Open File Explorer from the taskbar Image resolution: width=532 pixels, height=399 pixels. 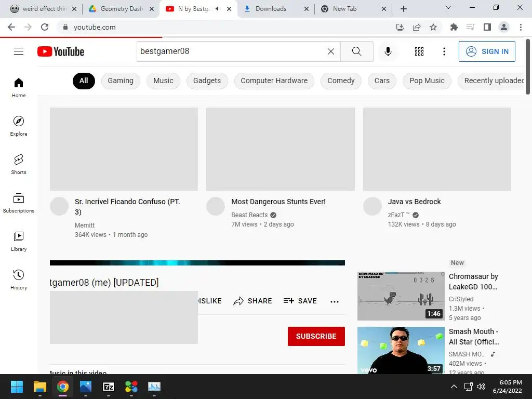(39, 387)
